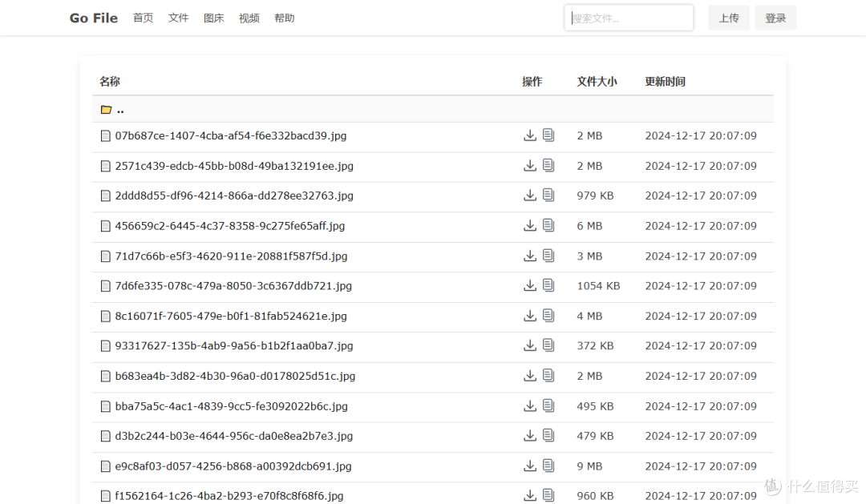
Task: Click the 搜索文件 search input field
Action: 628,17
